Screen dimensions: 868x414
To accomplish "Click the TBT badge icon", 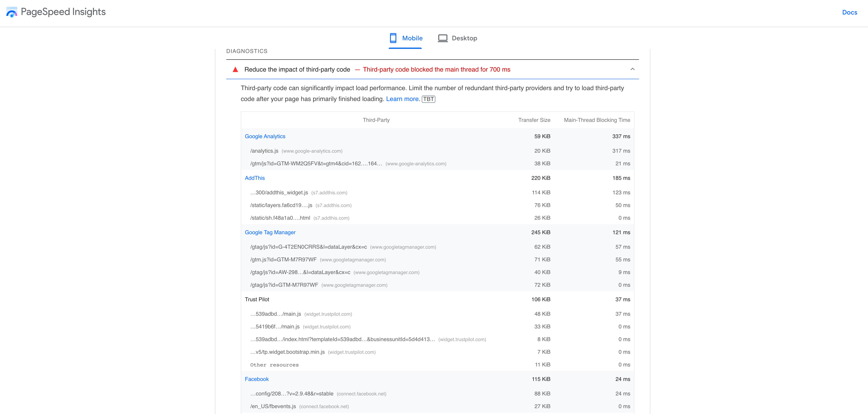I will (429, 99).
